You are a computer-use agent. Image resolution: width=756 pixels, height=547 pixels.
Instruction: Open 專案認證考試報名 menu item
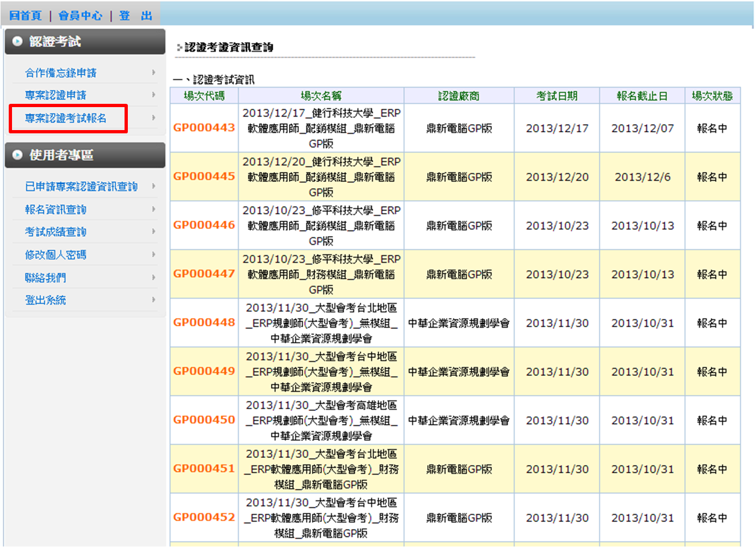[x=66, y=118]
